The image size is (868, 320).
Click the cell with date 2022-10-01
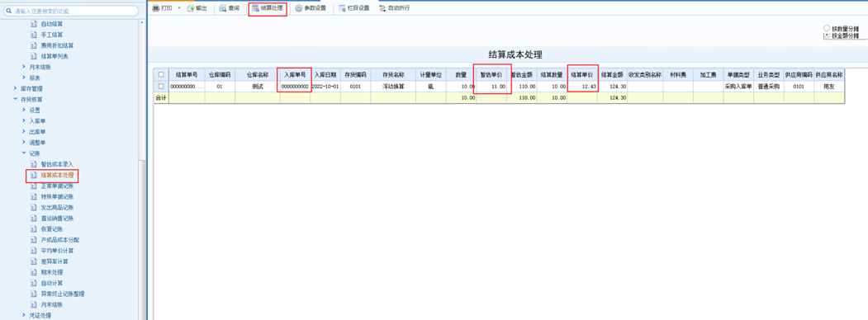pos(325,87)
